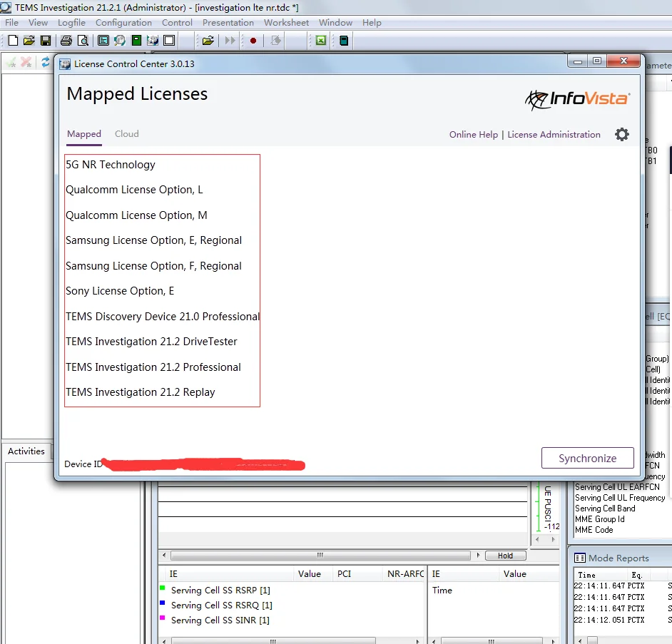Screen dimensions: 672x644
Task: Switch to the Cloud licenses tab
Action: pos(127,134)
